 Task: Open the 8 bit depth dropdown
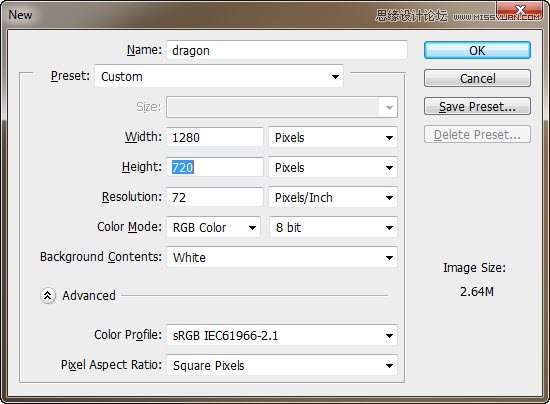(x=333, y=227)
